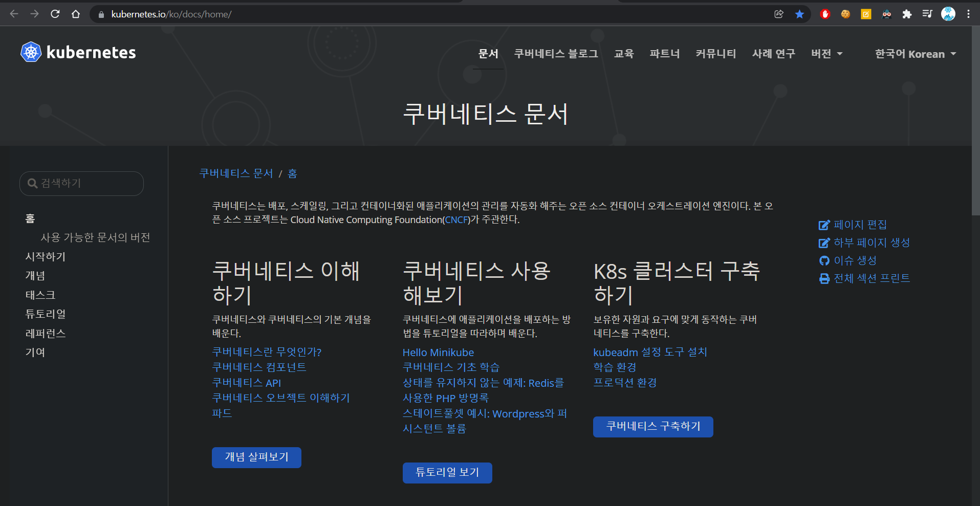Screen dimensions: 980x506
Task: Open the 프로덕션 환경 link
Action: (x=625, y=383)
